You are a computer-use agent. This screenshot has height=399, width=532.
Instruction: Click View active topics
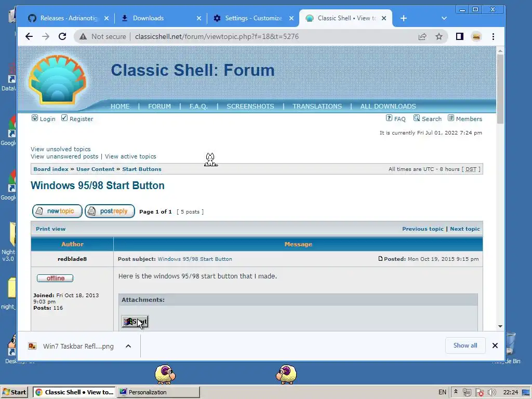(130, 156)
